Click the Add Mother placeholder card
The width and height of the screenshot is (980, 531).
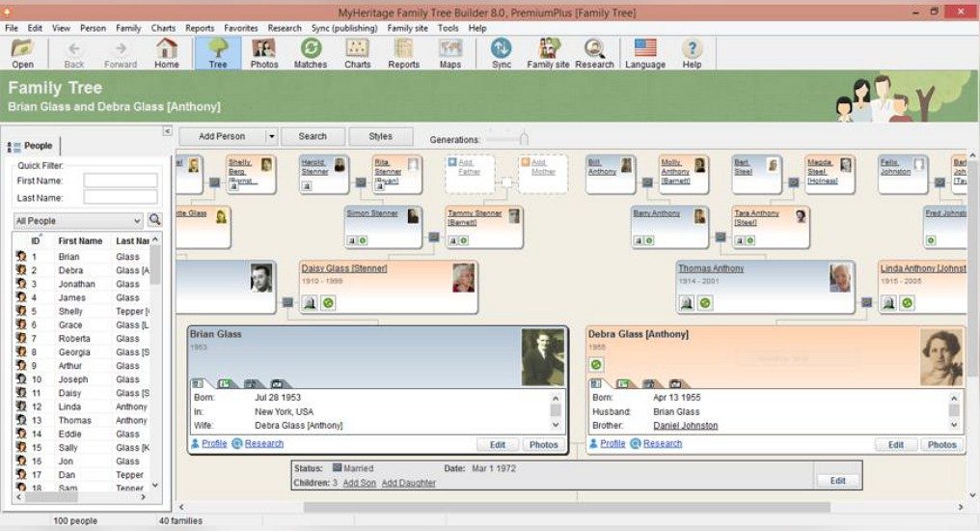tap(543, 174)
